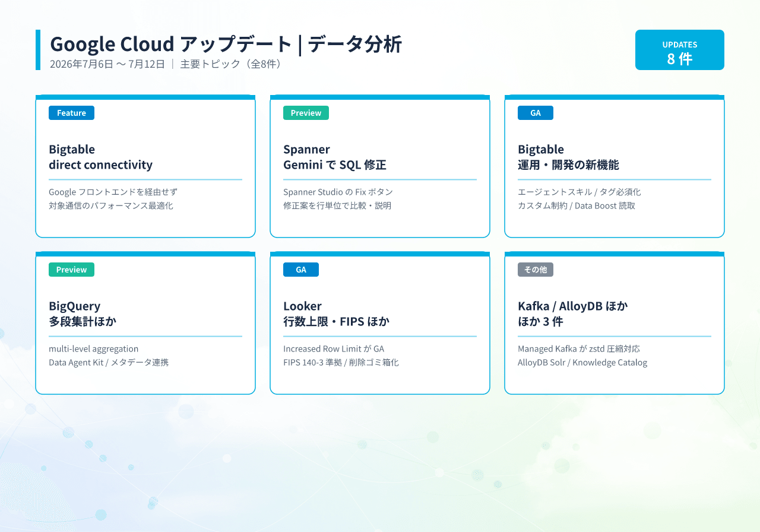Click the text '修正案を行単位で比較・説明'

click(337, 205)
